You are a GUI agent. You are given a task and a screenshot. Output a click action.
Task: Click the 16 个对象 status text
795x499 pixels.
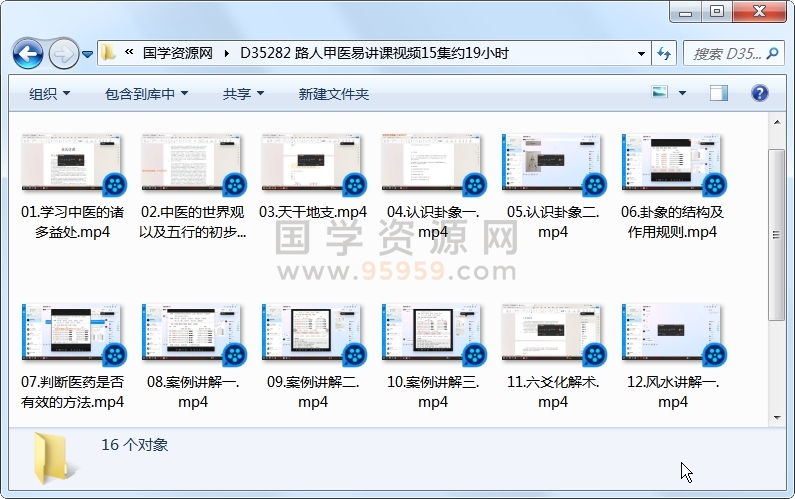134,445
